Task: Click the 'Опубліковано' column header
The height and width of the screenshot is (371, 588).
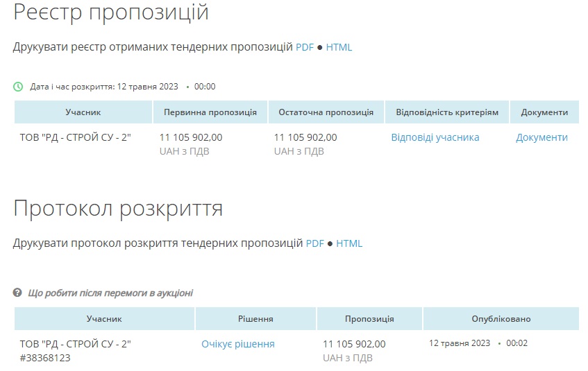Action: (x=501, y=319)
